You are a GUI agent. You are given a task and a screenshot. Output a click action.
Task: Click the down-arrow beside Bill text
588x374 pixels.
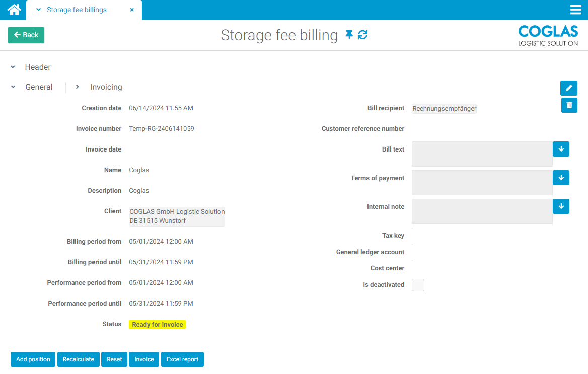click(x=561, y=149)
